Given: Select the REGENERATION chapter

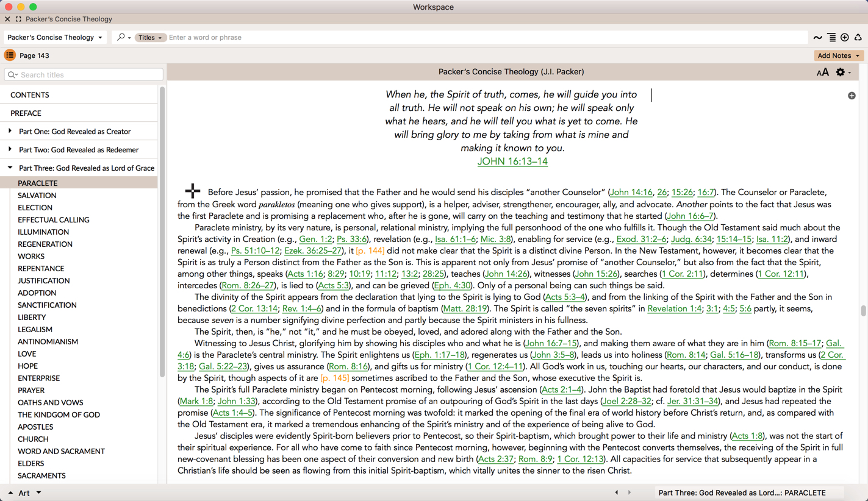Looking at the screenshot, I should (x=45, y=244).
